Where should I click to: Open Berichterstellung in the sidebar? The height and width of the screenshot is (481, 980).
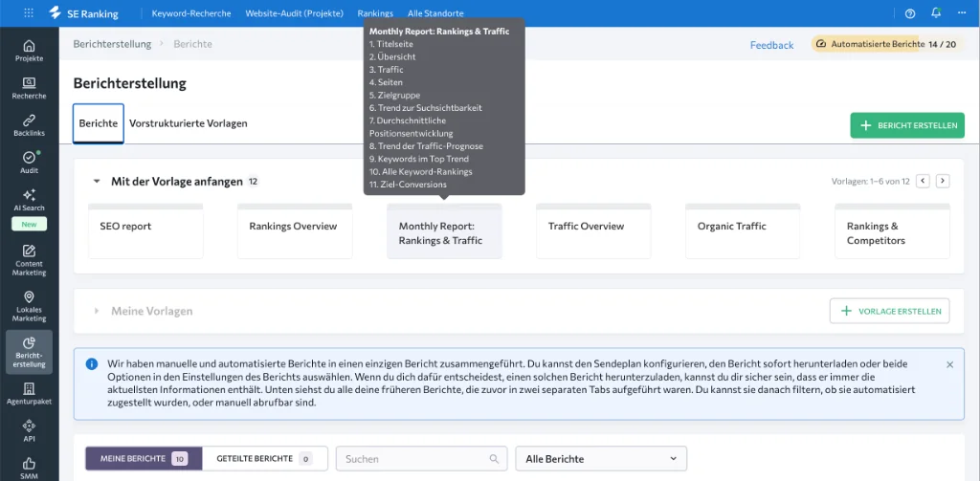pyautogui.click(x=30, y=352)
